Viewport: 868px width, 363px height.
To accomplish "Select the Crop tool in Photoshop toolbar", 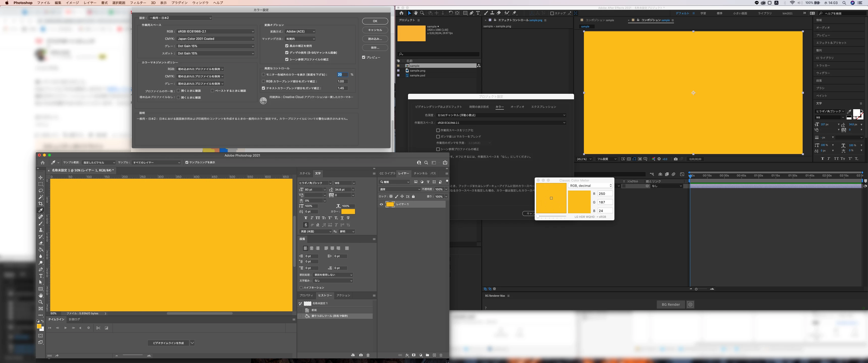I will pyautogui.click(x=41, y=204).
